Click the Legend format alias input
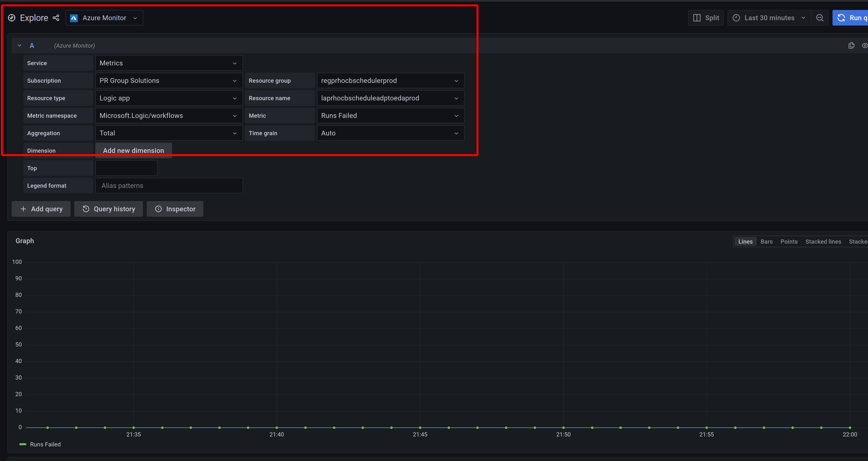Image resolution: width=868 pixels, height=461 pixels. tap(168, 186)
